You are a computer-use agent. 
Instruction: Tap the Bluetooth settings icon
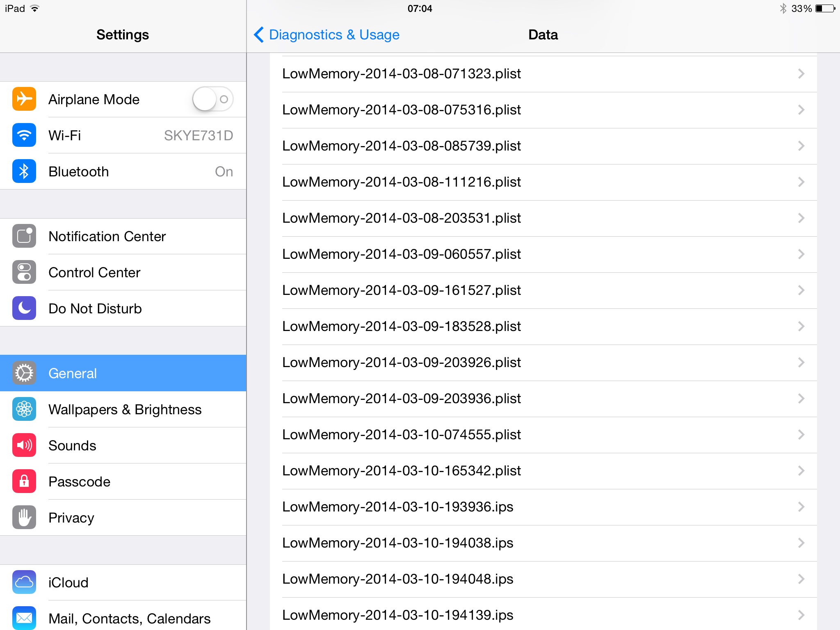(24, 171)
